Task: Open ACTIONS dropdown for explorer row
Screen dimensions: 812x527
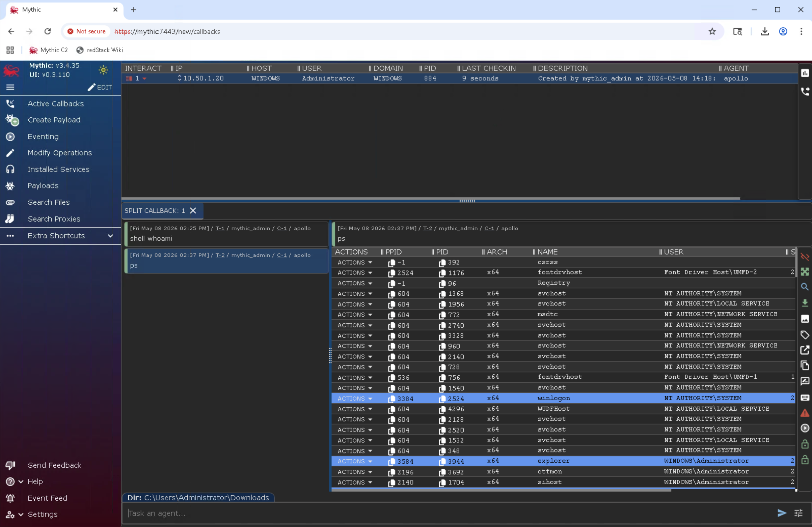Action: click(x=354, y=461)
